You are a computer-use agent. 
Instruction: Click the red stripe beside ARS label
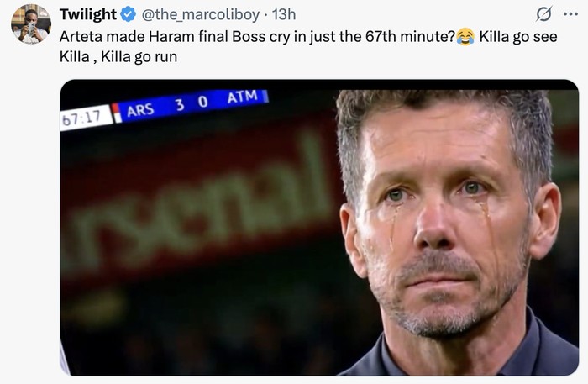pos(117,113)
